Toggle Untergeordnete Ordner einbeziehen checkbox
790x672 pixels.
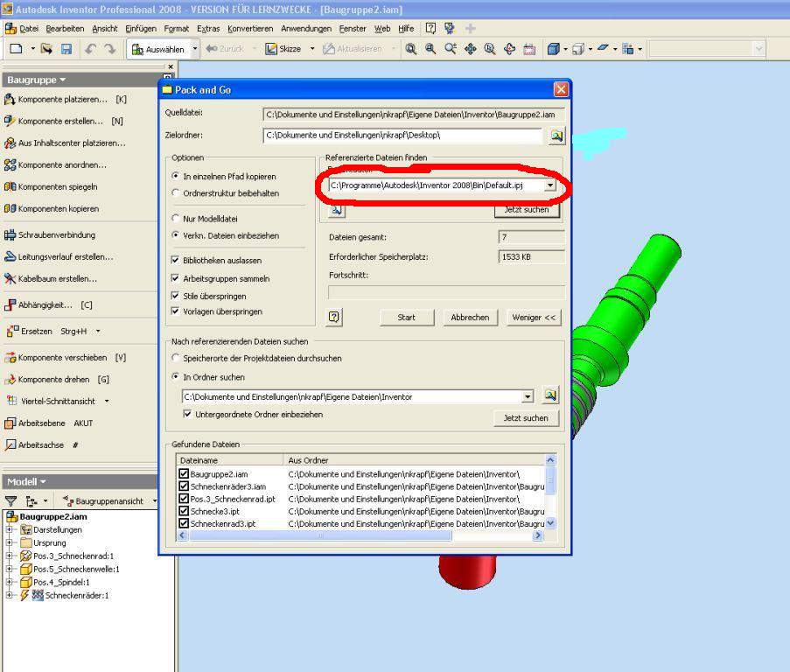pos(187,414)
